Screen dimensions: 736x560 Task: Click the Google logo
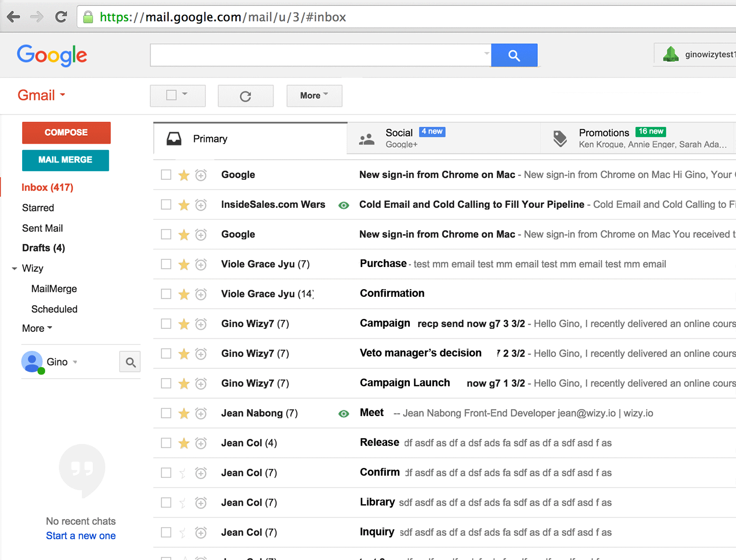click(x=52, y=55)
